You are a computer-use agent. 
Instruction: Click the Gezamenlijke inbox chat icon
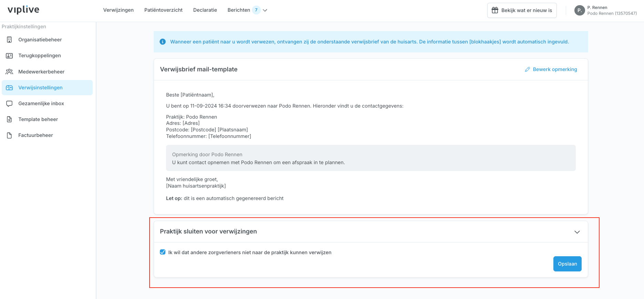pyautogui.click(x=9, y=103)
